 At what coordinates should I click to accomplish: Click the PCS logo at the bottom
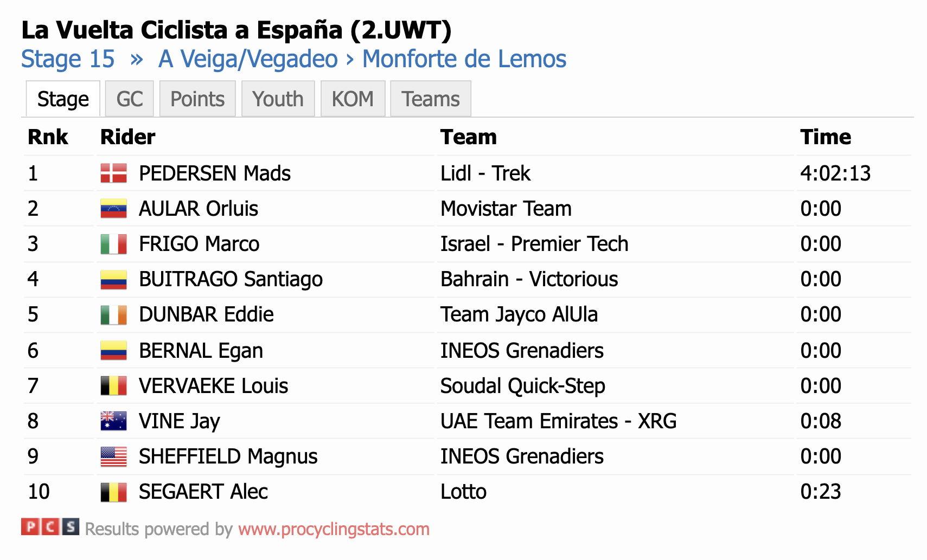click(50, 526)
